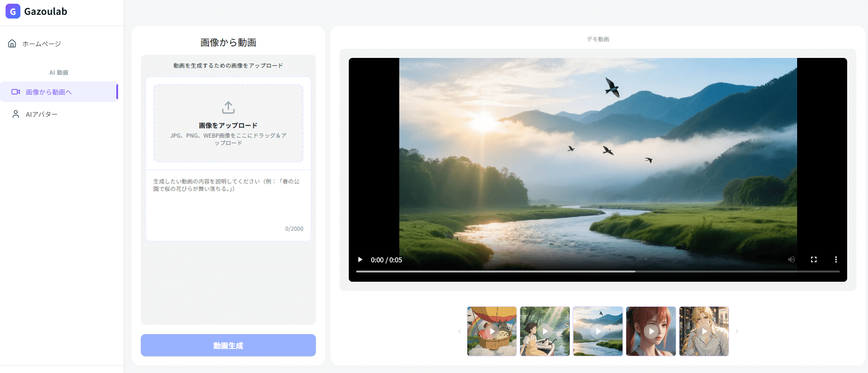Image resolution: width=868 pixels, height=373 pixels.
Task: Click the Gazoulab brand name text
Action: click(45, 12)
